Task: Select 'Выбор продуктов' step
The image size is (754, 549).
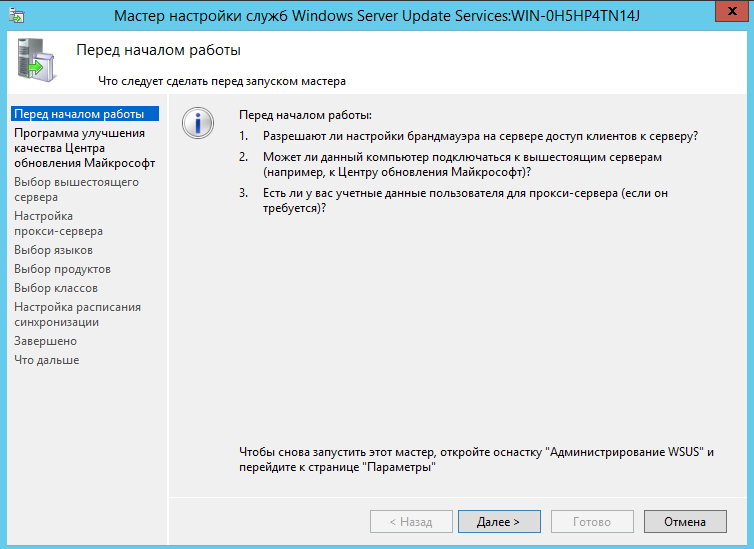Action: click(63, 269)
